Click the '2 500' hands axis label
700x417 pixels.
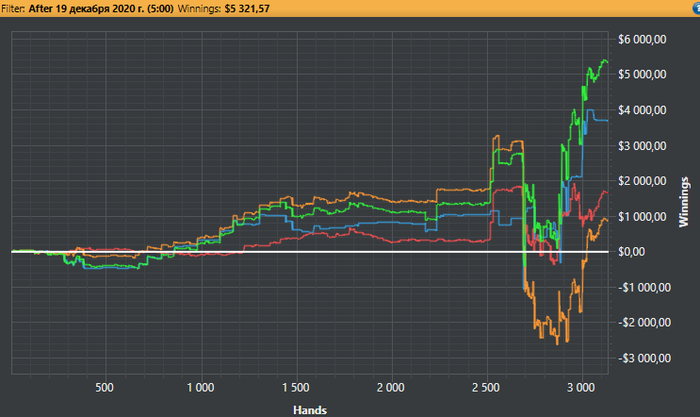click(x=486, y=387)
